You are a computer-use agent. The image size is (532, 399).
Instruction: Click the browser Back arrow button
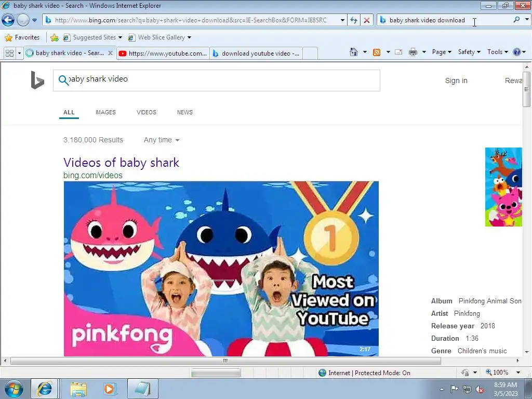click(x=8, y=20)
